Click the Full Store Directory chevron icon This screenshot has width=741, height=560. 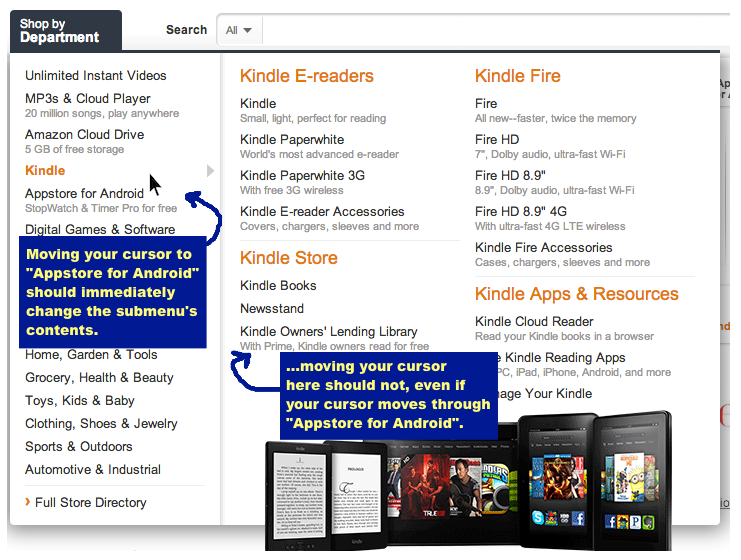[28, 502]
